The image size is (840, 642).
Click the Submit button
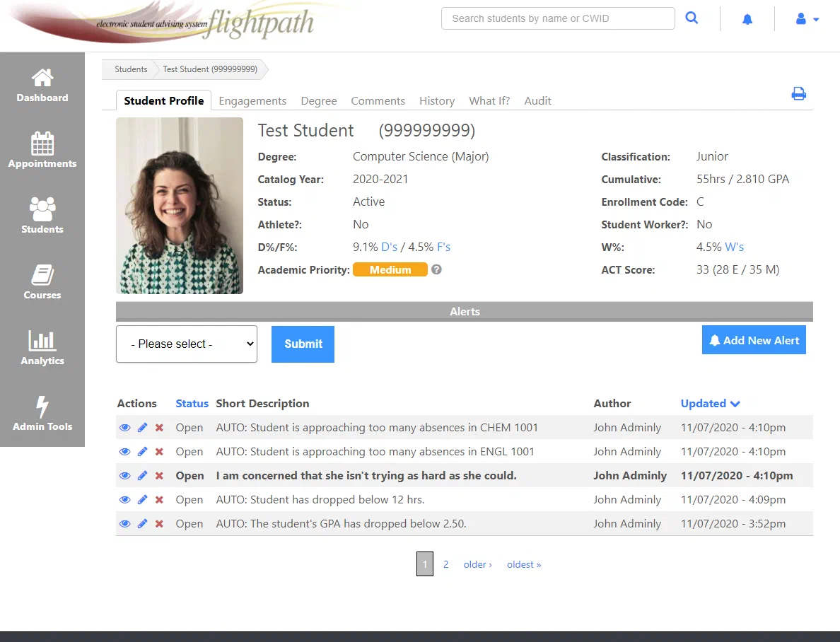coord(303,344)
